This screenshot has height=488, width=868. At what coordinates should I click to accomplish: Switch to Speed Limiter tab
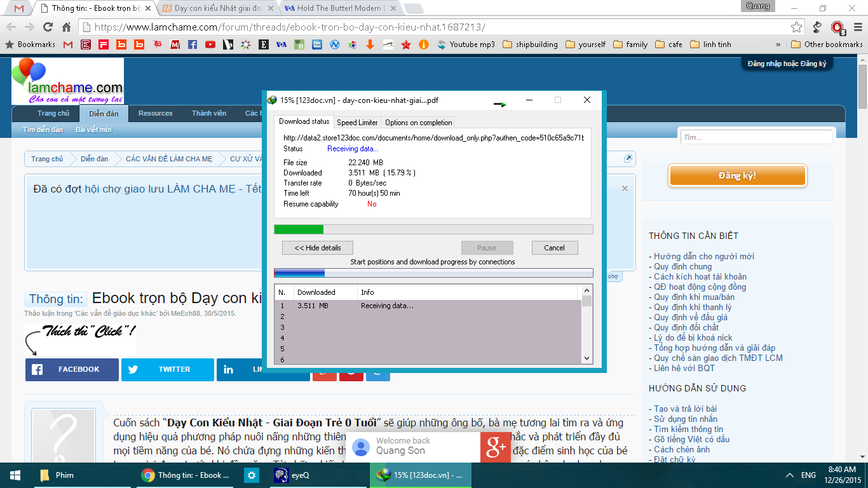pyautogui.click(x=357, y=123)
